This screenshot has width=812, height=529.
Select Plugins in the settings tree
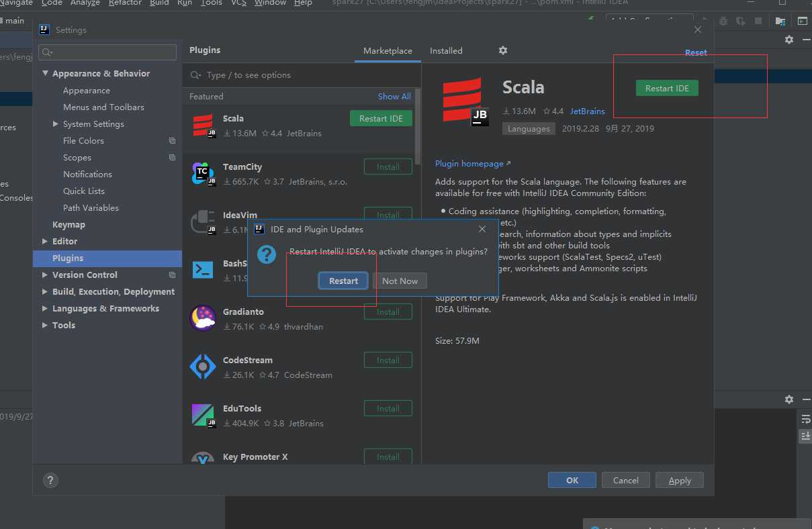point(107,258)
